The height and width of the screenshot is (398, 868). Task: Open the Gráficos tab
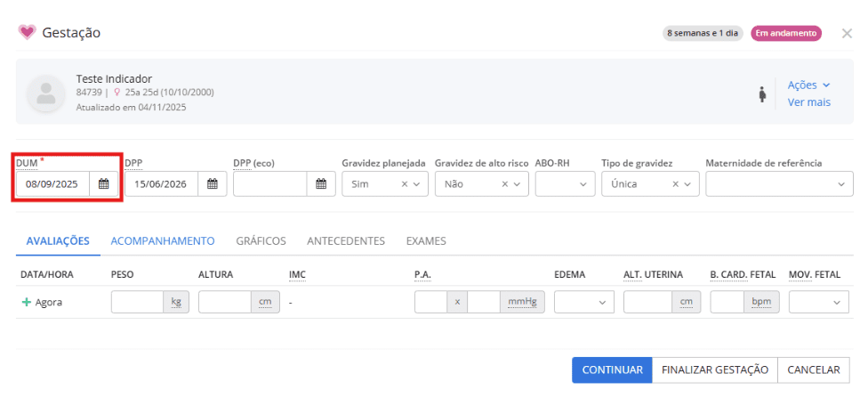[261, 240]
